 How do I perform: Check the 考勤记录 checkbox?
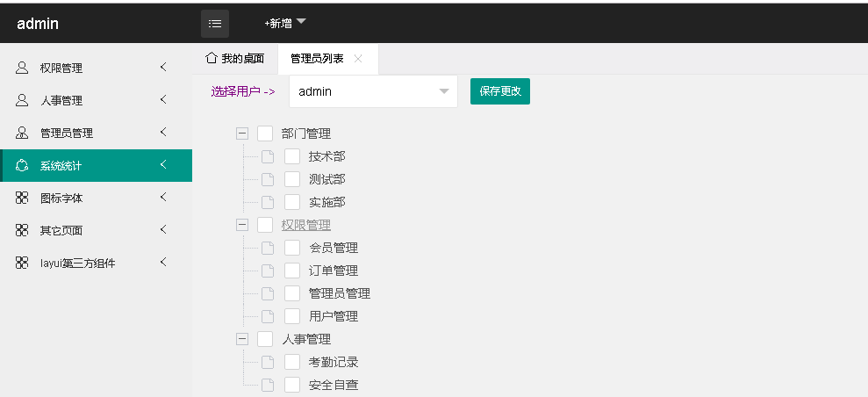click(x=292, y=362)
